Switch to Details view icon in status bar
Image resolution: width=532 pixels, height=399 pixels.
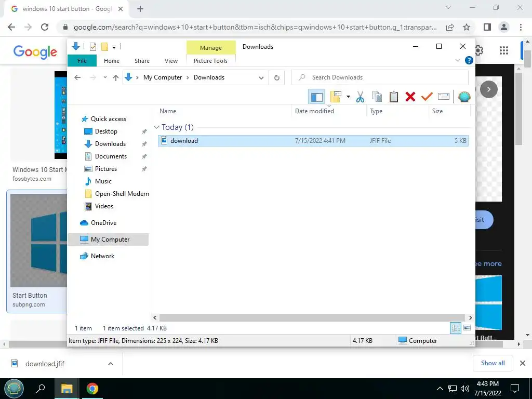pos(456,328)
